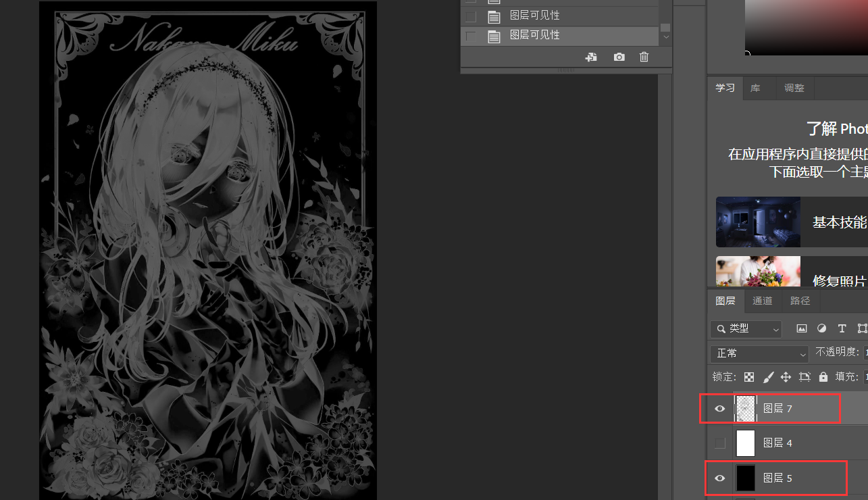Toggle history brush source box of highlighted 图层可见性
868x500 pixels.
(471, 36)
